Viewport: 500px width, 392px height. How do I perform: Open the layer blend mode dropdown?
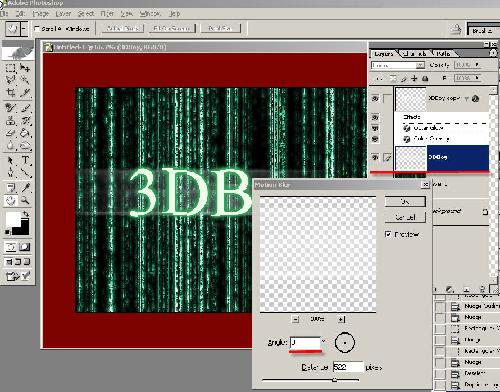(398, 65)
